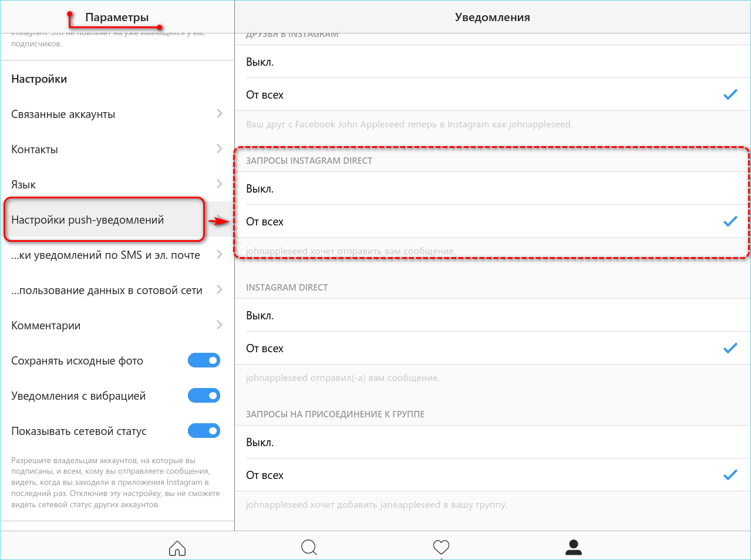
Task: Click the network status description paragraph
Action: click(116, 483)
